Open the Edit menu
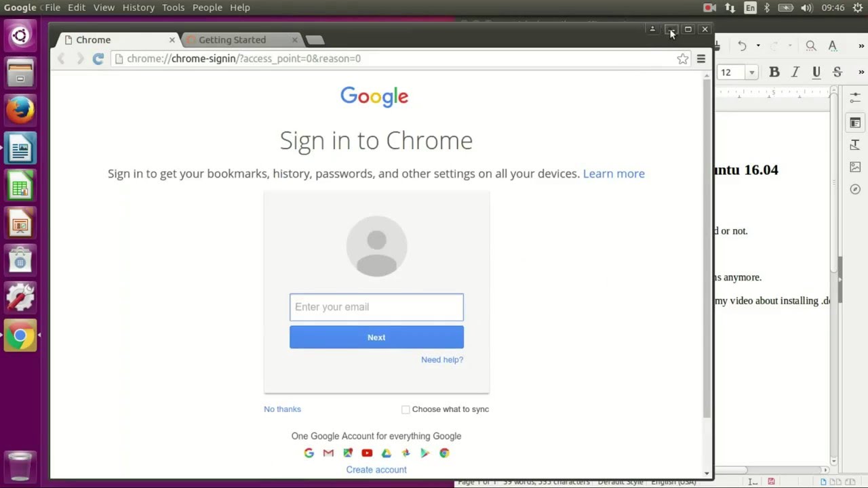The height and width of the screenshot is (488, 868). coord(76,7)
